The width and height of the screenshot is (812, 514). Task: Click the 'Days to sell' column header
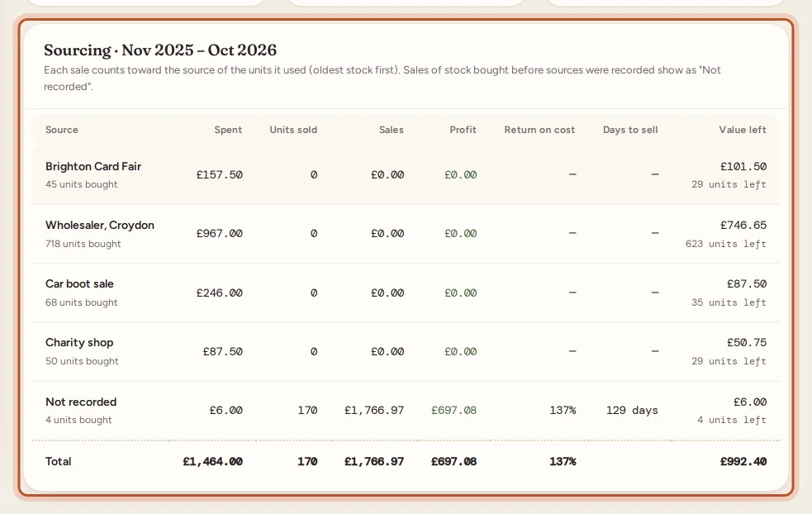pyautogui.click(x=630, y=130)
